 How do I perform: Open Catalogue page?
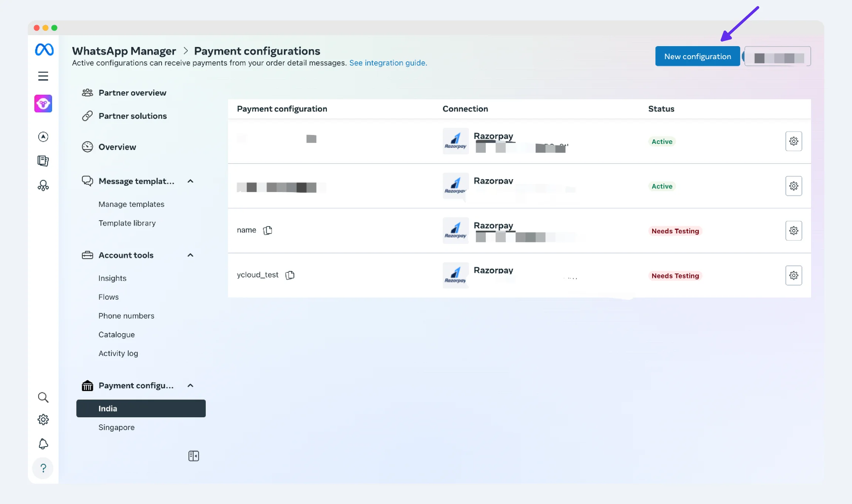coord(116,334)
